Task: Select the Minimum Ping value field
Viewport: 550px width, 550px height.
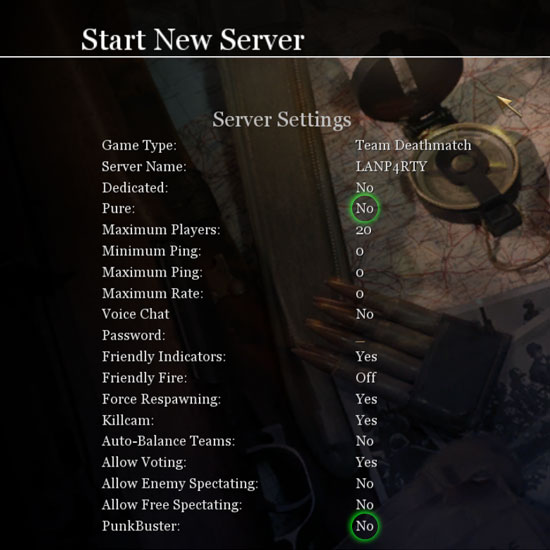Action: point(360,251)
